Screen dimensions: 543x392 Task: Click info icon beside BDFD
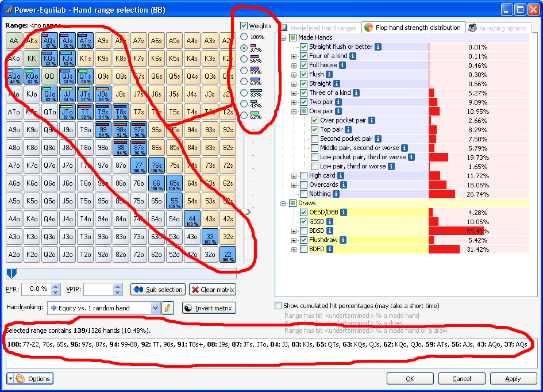pos(330,249)
